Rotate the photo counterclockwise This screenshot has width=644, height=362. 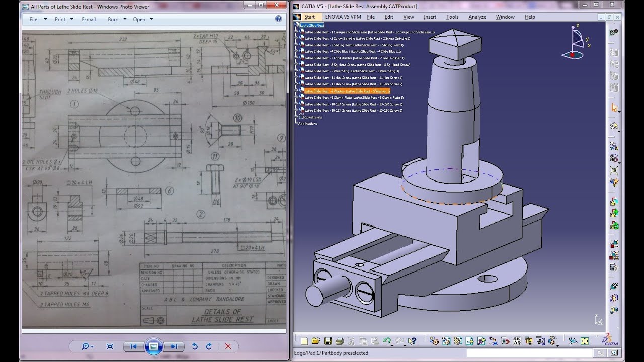(x=195, y=346)
